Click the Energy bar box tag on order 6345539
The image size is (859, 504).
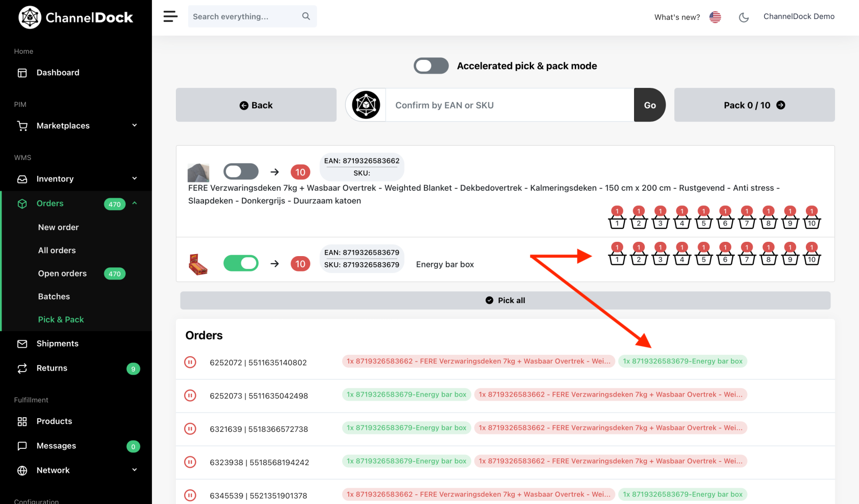coord(683,494)
